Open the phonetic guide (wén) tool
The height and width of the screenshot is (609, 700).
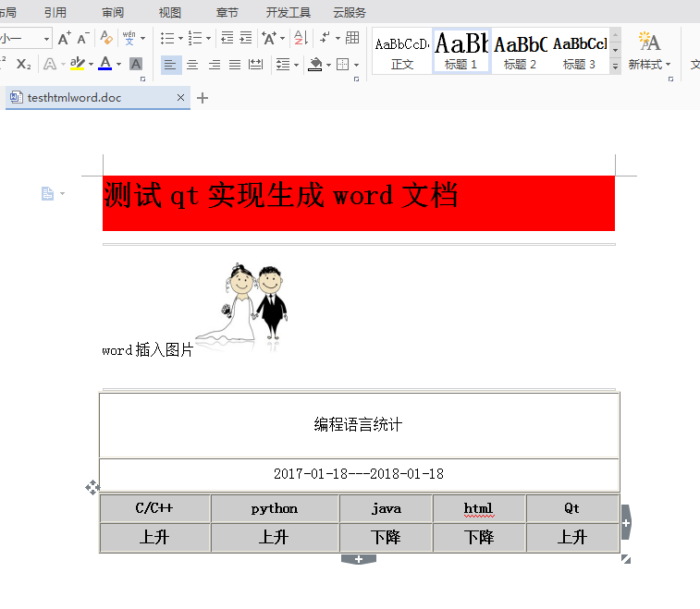tap(129, 38)
